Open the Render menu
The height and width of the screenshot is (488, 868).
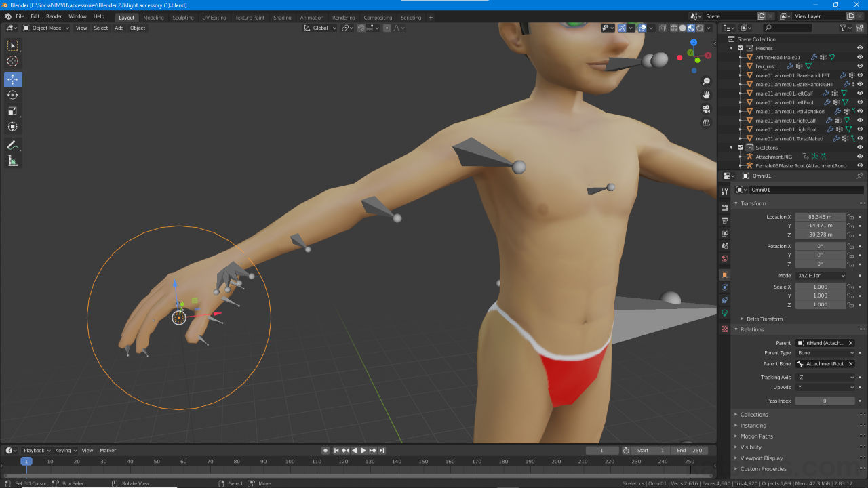pos(54,16)
